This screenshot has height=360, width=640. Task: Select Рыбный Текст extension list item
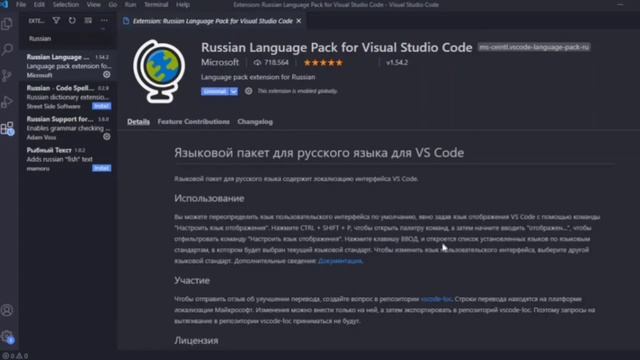tap(67, 159)
